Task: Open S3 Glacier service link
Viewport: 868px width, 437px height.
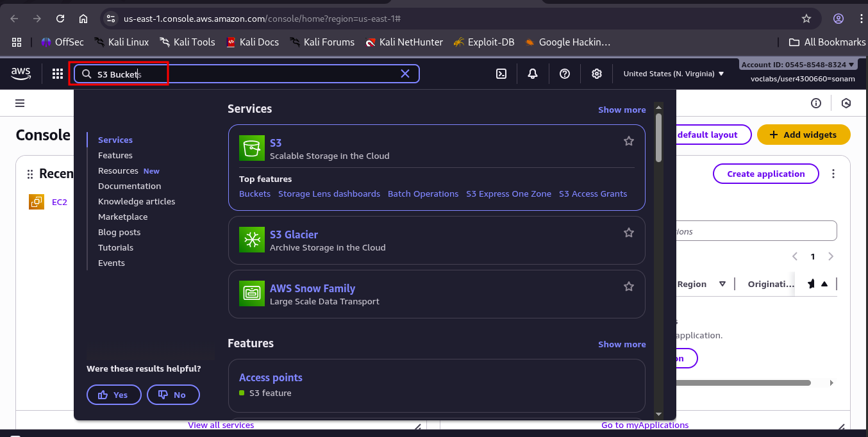Action: pyautogui.click(x=294, y=235)
